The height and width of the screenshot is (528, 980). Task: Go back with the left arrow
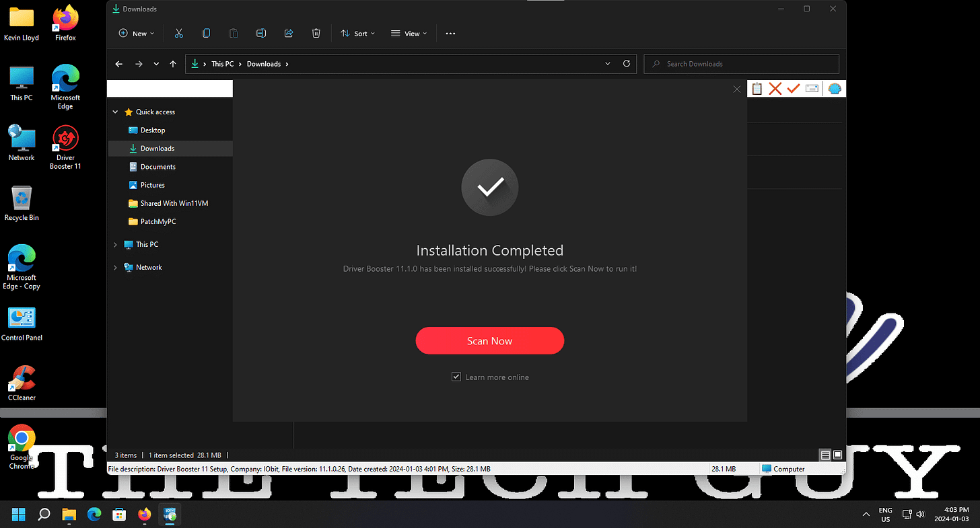click(x=119, y=64)
